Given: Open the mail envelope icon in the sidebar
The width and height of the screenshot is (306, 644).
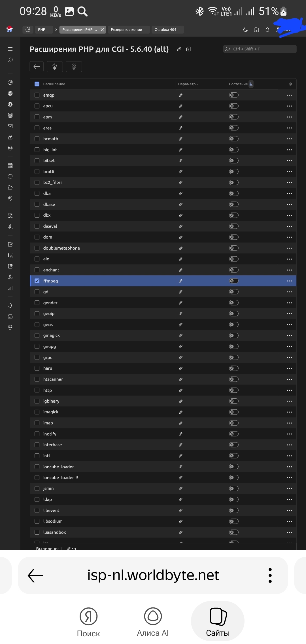Looking at the screenshot, I should pos(10,126).
